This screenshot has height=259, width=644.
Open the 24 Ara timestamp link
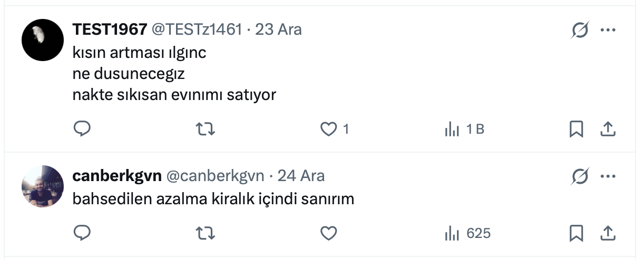click(x=301, y=176)
